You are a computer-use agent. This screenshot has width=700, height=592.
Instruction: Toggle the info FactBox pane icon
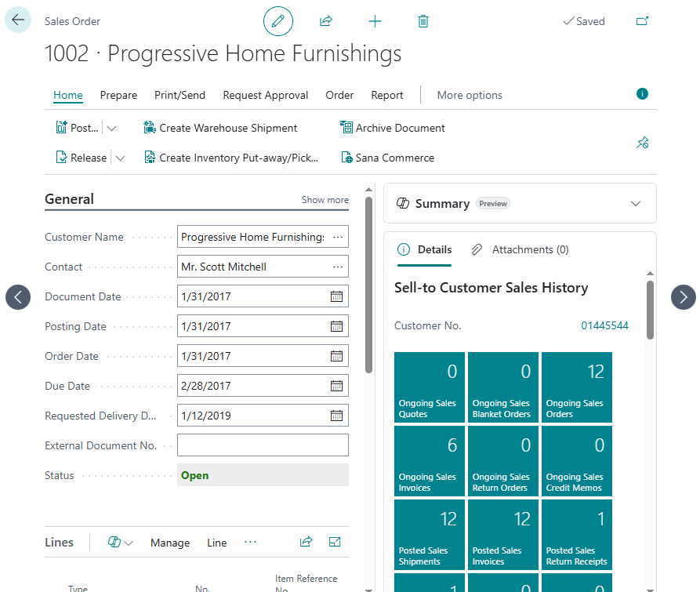(x=642, y=94)
